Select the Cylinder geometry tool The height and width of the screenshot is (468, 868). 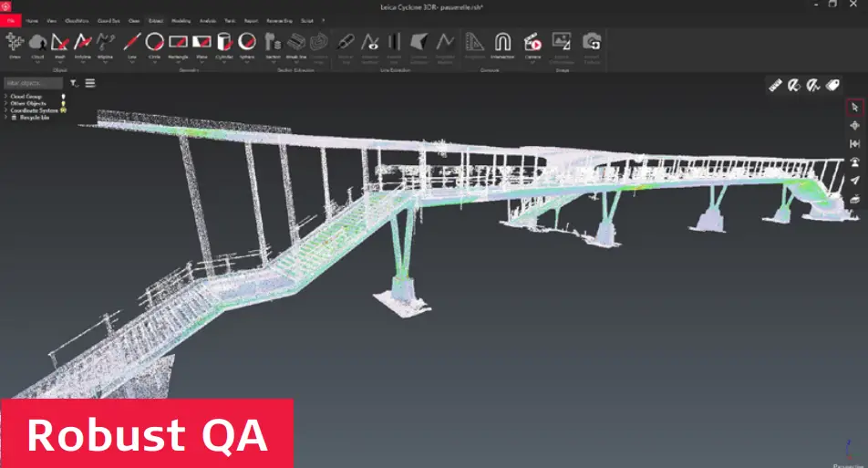tap(224, 46)
